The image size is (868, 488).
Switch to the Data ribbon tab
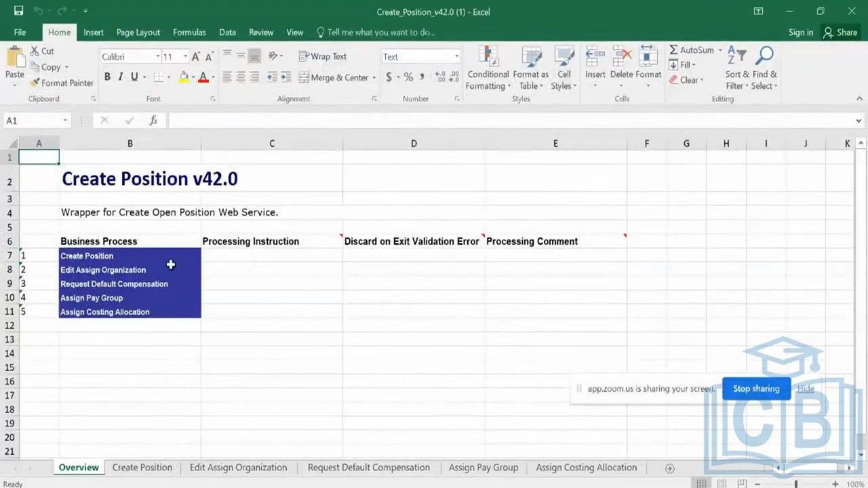[x=227, y=32]
